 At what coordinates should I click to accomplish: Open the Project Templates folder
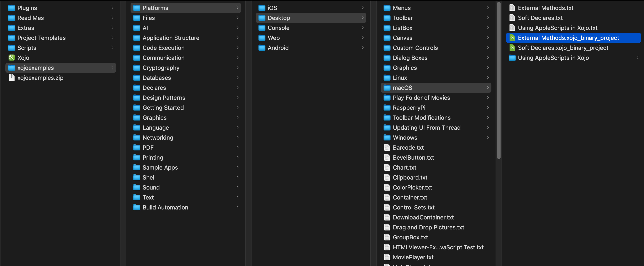click(41, 38)
